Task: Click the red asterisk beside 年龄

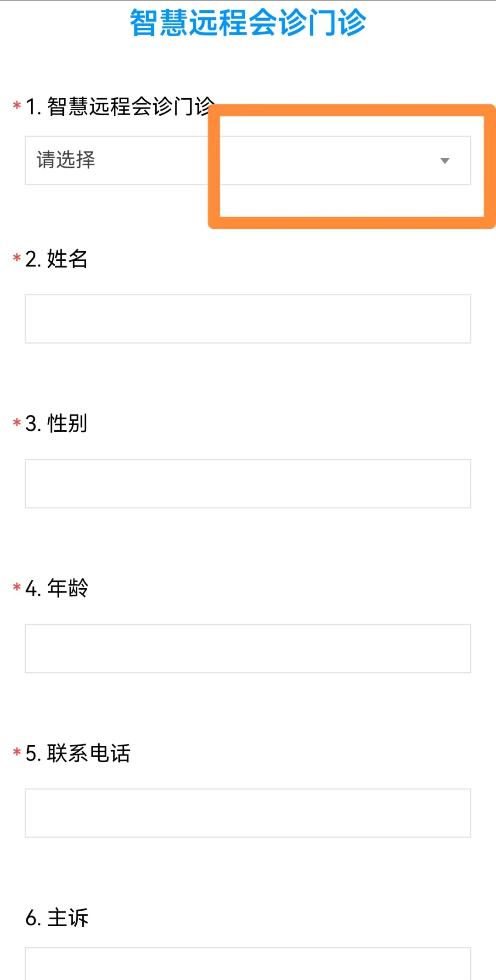Action: tap(17, 587)
